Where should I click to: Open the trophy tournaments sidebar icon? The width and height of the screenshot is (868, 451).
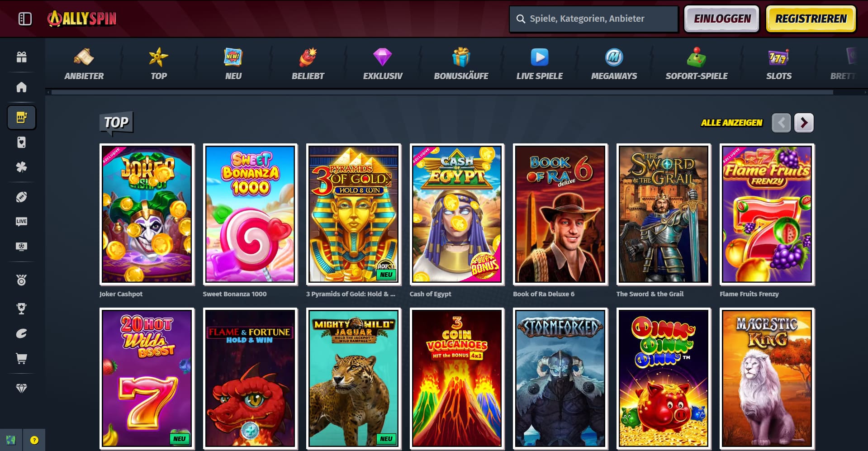[x=21, y=308]
